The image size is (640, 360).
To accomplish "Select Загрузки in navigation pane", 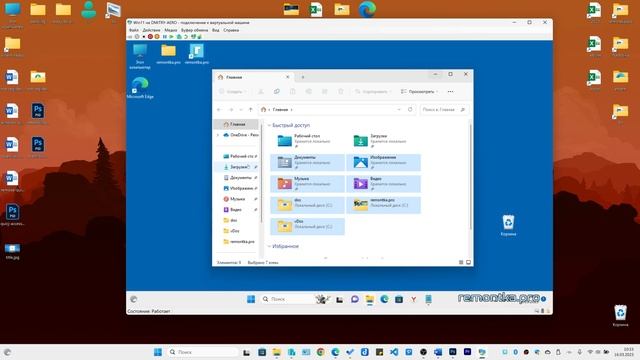I will click(237, 167).
